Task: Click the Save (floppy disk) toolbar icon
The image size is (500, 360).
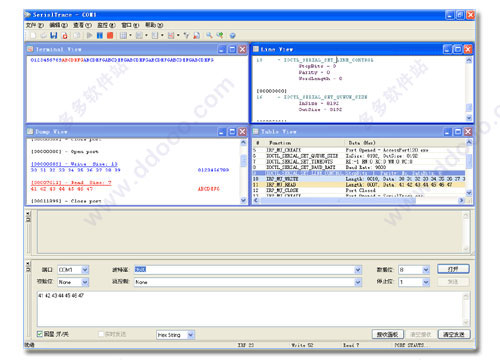Action: pos(54,35)
